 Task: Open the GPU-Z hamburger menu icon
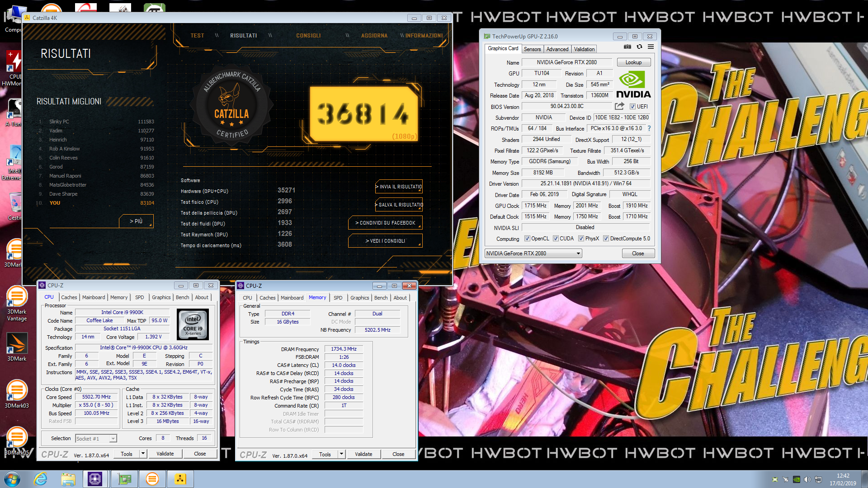click(x=651, y=47)
